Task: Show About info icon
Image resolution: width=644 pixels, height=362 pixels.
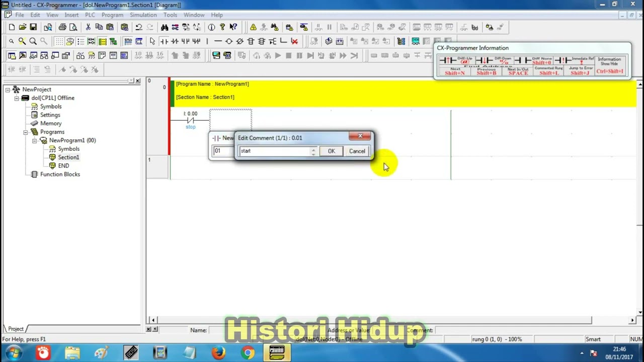Action: point(211,27)
